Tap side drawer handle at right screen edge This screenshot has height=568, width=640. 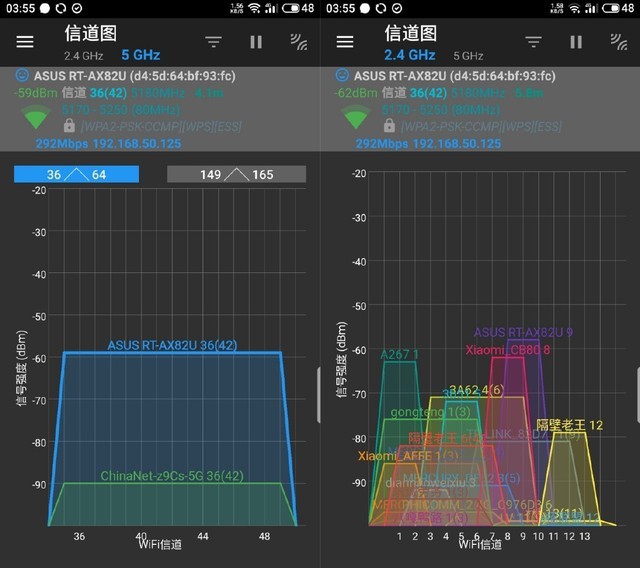tap(638, 395)
